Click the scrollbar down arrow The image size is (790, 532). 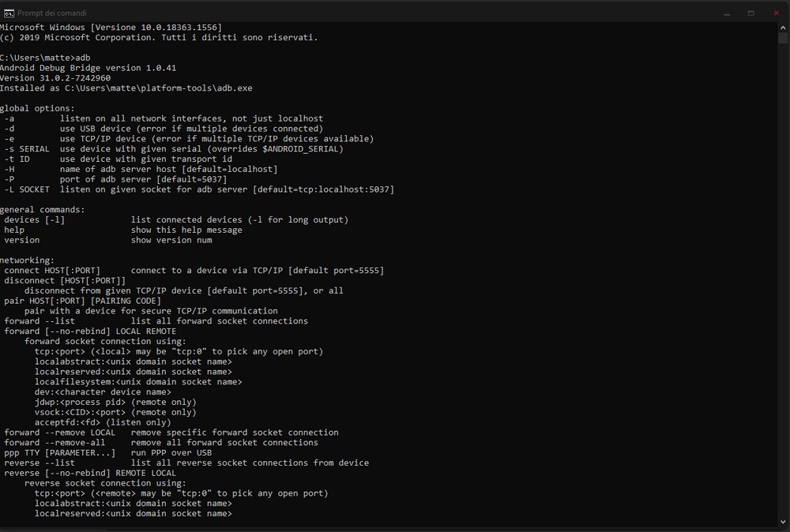(x=783, y=522)
